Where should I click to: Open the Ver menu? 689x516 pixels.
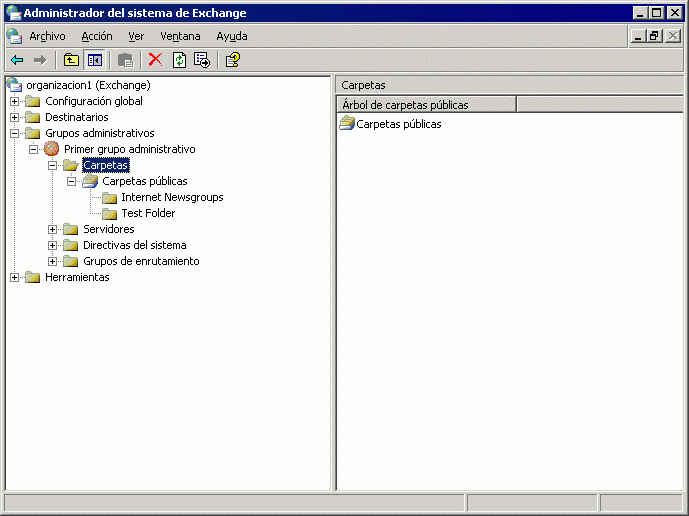pos(136,36)
